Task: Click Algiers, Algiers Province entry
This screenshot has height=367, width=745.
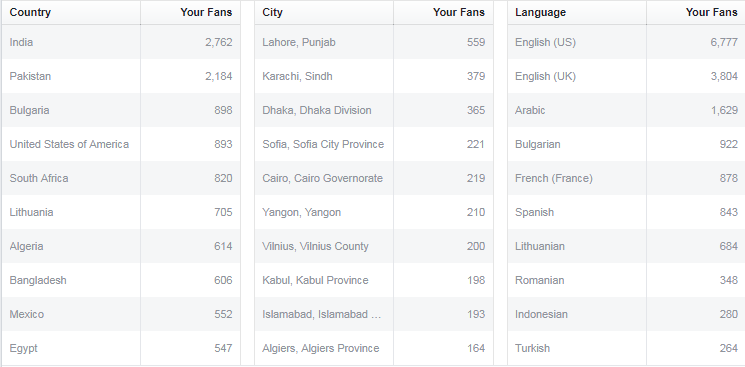Action: [321, 348]
